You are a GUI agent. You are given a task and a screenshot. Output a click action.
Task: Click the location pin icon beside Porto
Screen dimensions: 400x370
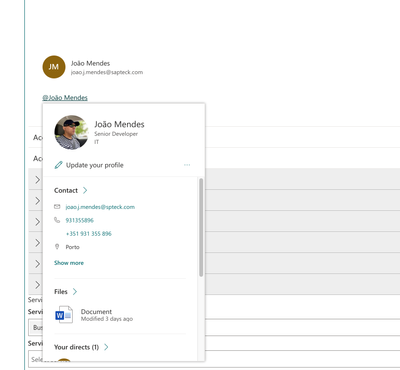click(x=57, y=247)
